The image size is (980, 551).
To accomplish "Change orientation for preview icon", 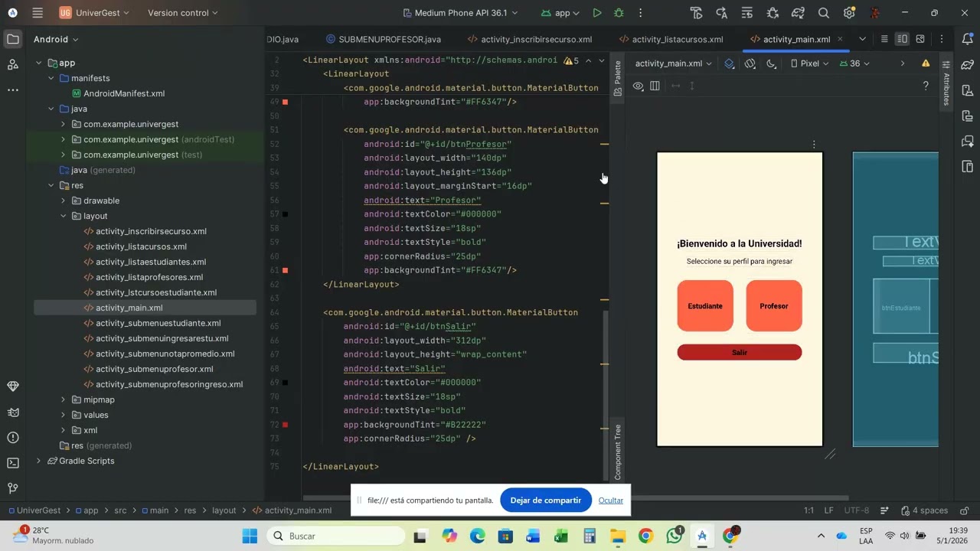I will click(750, 64).
